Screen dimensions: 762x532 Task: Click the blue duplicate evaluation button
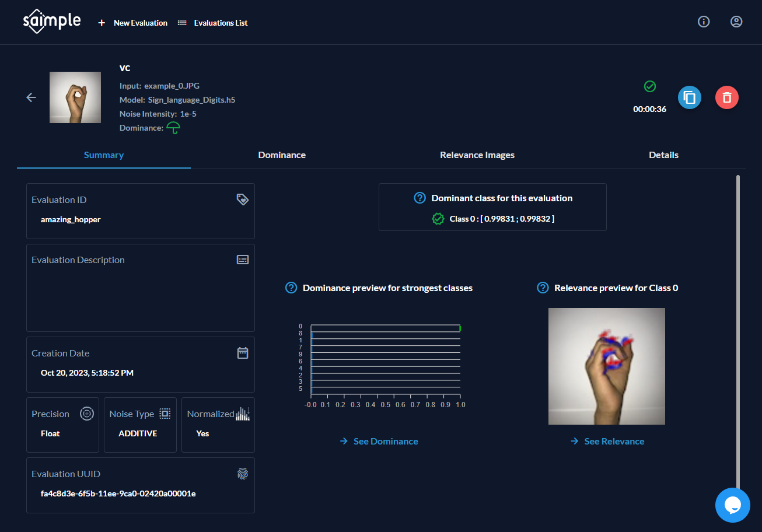point(689,97)
